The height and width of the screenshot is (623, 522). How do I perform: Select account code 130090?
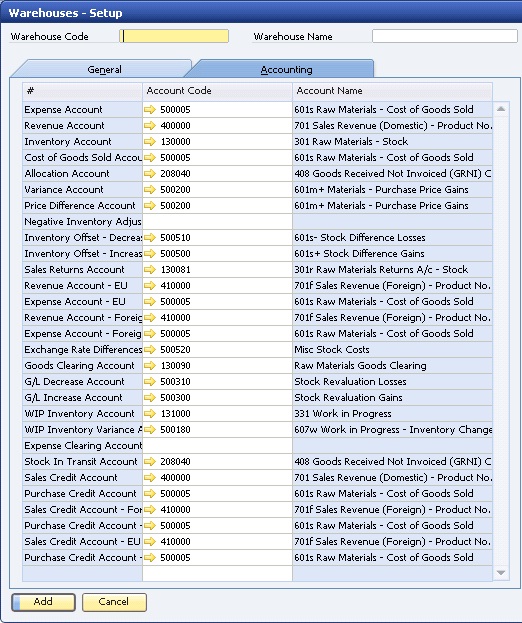(175, 366)
